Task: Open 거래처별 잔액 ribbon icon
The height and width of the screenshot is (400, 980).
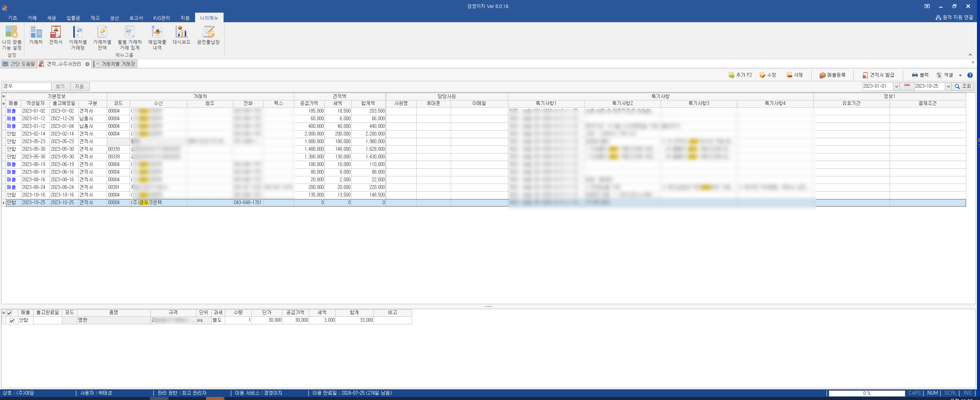Action: pos(102,37)
